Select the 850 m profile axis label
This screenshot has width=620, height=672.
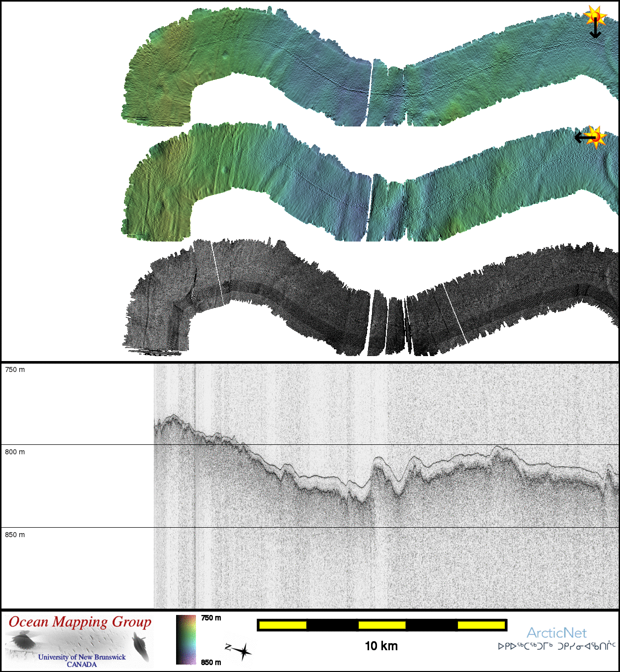point(15,535)
